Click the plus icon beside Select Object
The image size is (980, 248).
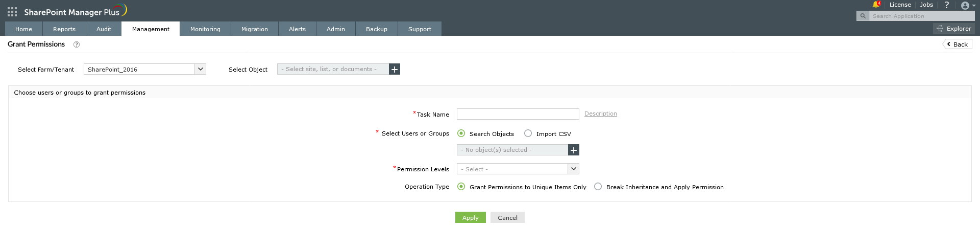coord(395,69)
